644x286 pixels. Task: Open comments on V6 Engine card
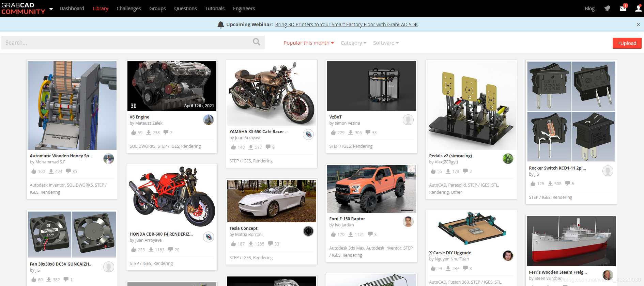tap(166, 132)
